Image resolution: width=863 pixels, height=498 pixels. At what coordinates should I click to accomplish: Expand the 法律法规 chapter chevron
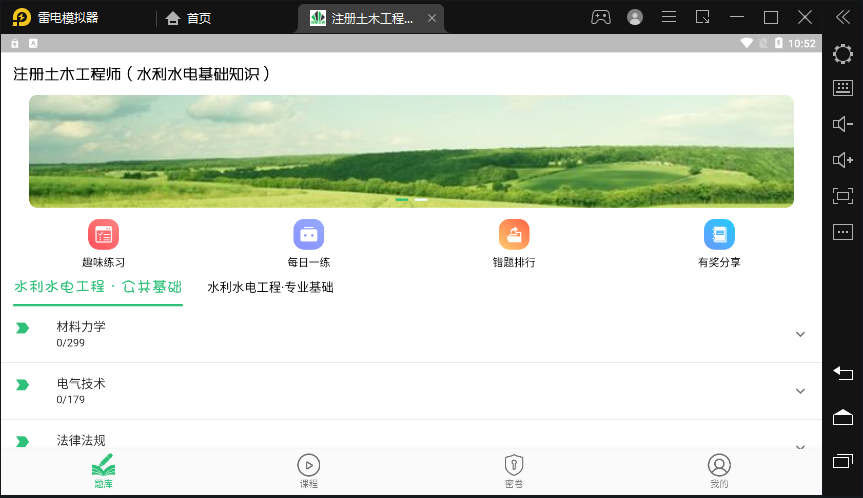coord(800,444)
